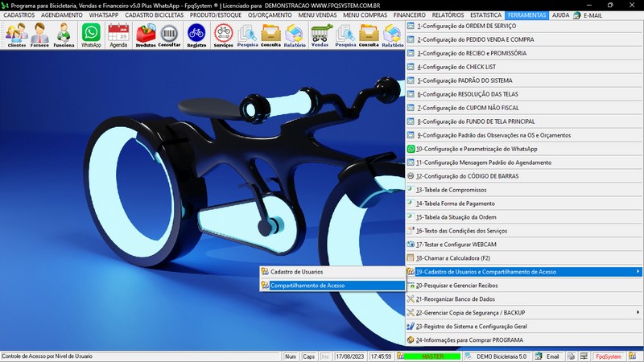
Task: Open the Registro bicycle icon
Action: click(196, 35)
